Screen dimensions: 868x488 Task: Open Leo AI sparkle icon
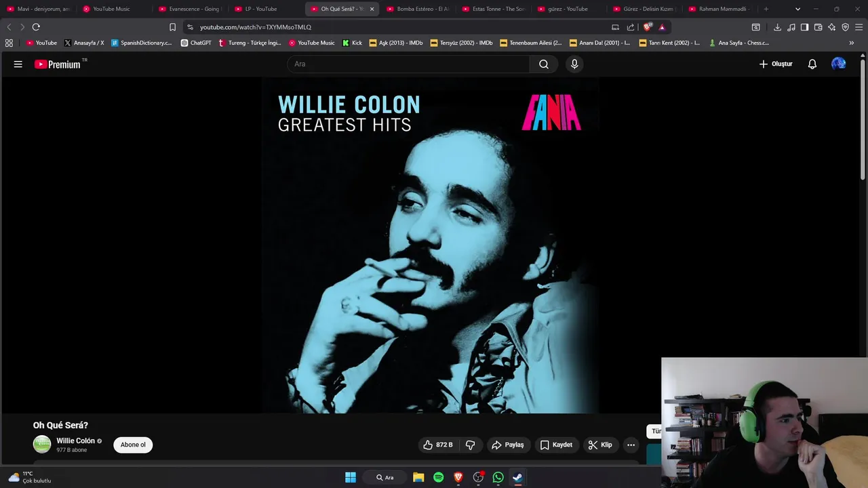point(831,27)
